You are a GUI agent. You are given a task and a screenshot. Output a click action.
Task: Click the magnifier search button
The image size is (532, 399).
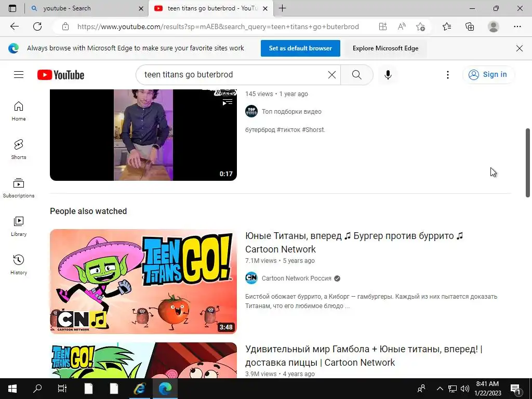coord(356,75)
